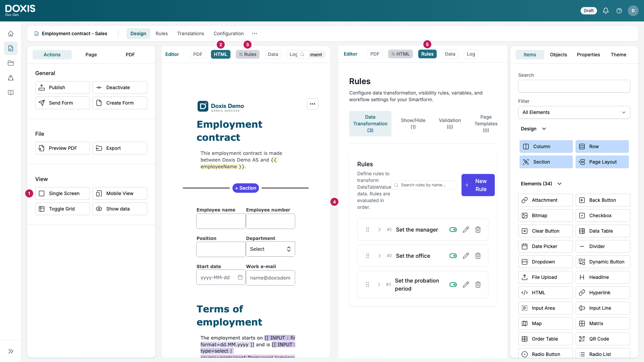Click the Show data eye button

(x=120, y=209)
